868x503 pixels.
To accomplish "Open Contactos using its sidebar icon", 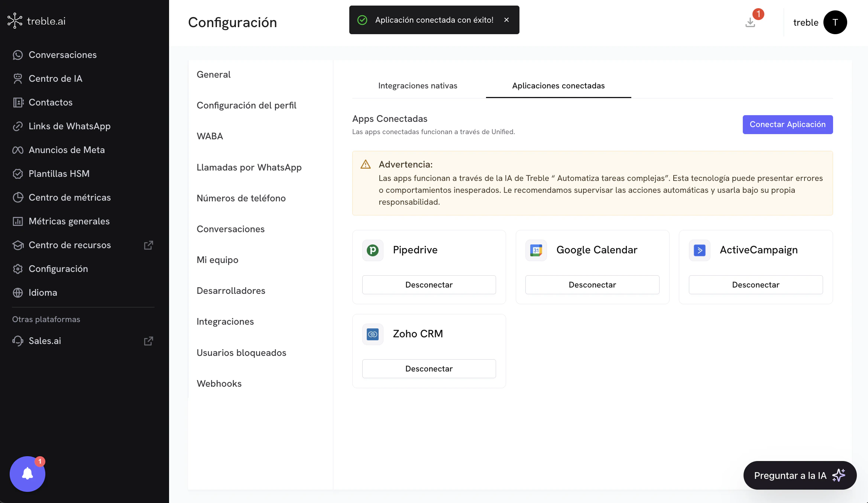I will [x=18, y=102].
